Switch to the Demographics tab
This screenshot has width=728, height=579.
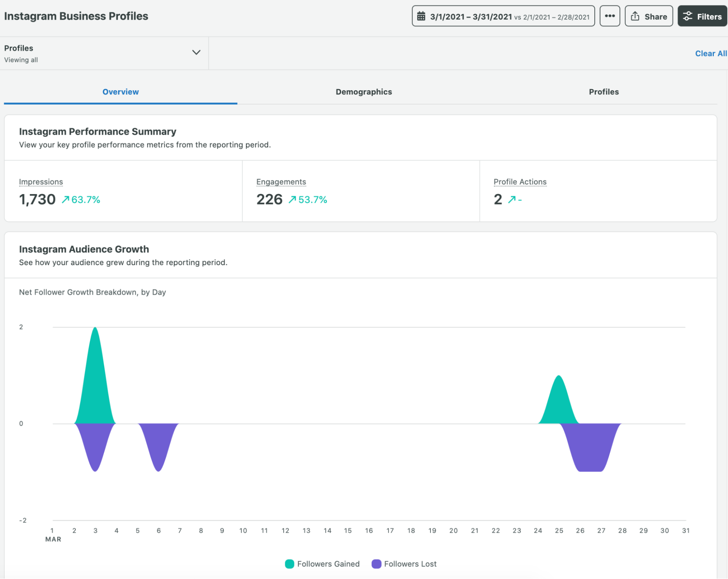[x=363, y=92]
